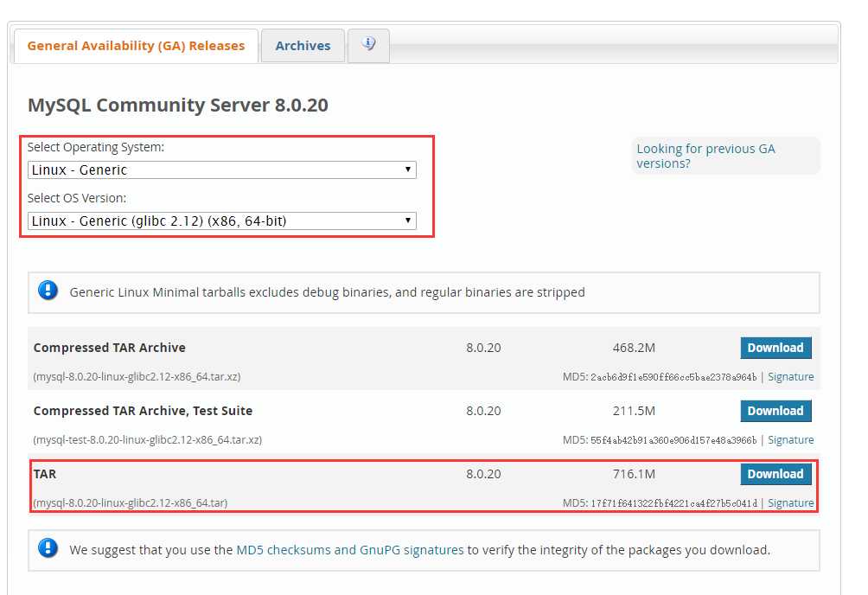Image resolution: width=868 pixels, height=595 pixels.
Task: Follow 'Looking for previous GA versions?' link
Action: coord(705,156)
